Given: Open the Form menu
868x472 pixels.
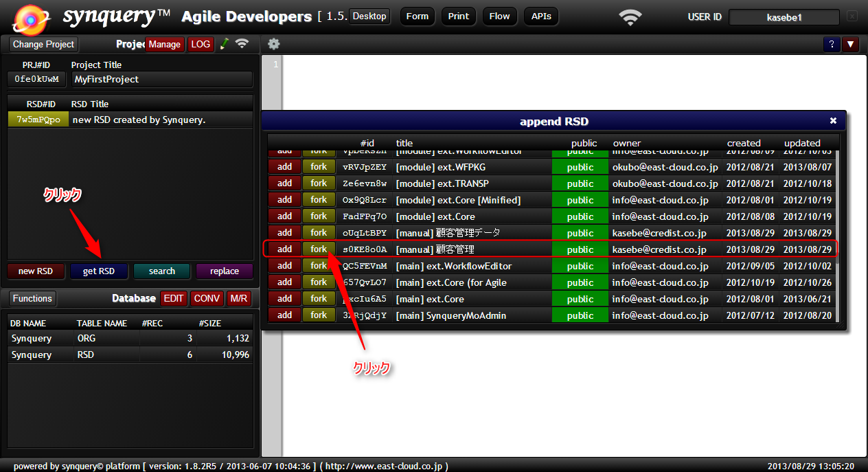Looking at the screenshot, I should coord(417,16).
